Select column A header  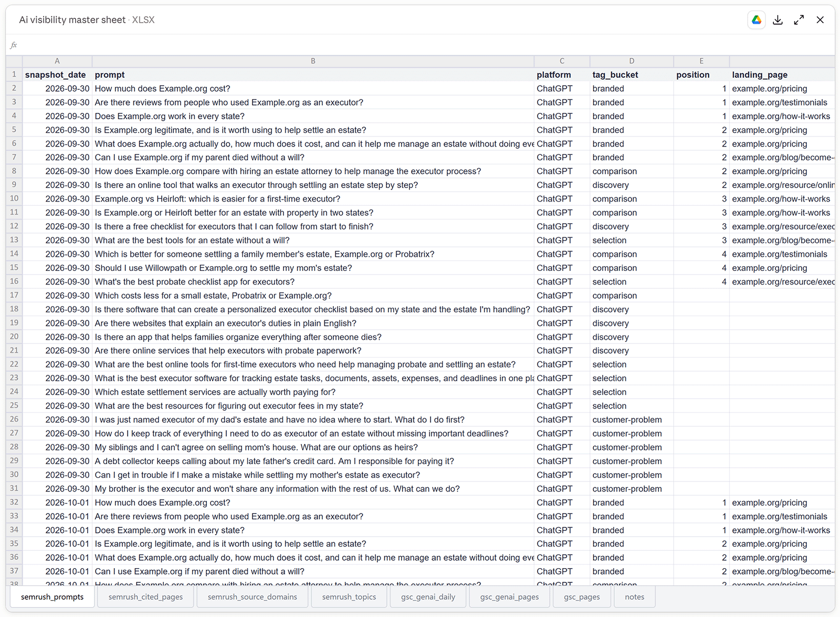pyautogui.click(x=57, y=61)
